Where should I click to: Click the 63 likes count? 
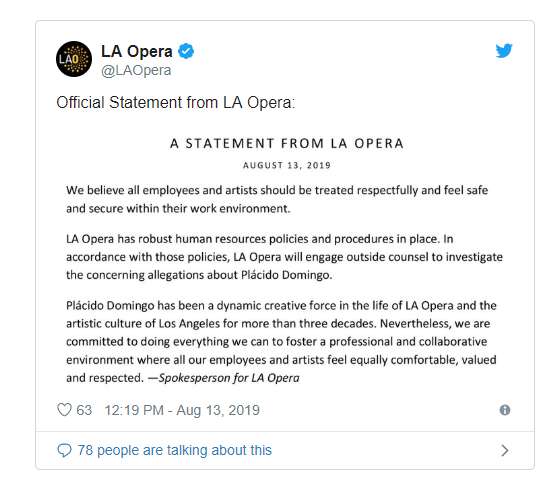[x=84, y=410]
